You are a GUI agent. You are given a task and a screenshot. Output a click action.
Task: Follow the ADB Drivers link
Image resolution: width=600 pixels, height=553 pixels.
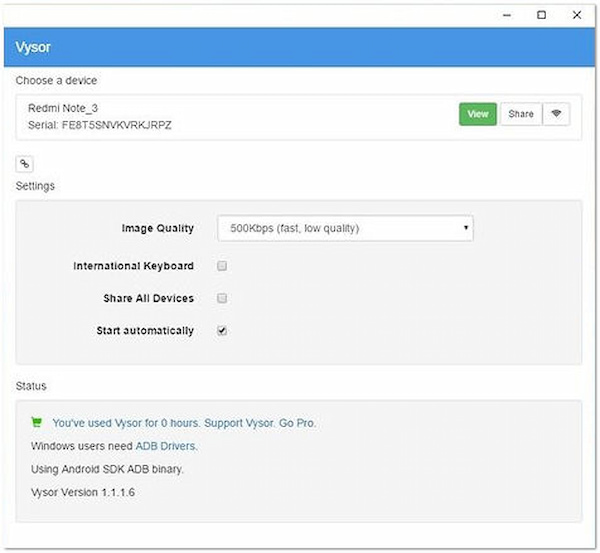[166, 445]
